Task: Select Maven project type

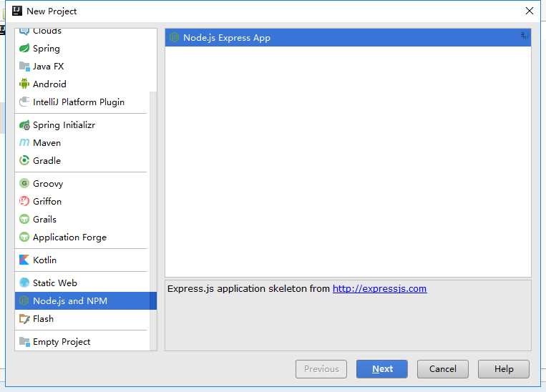Action: click(x=82, y=143)
